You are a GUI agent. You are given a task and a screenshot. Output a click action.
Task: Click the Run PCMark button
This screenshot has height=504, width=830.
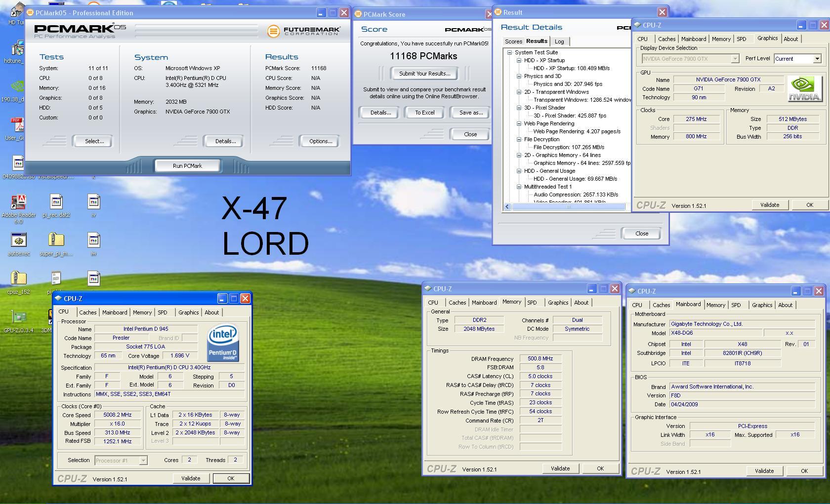[187, 166]
